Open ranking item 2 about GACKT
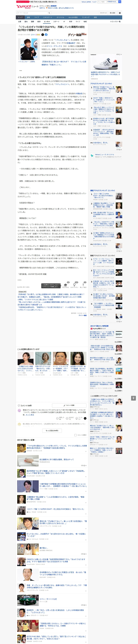138x644 pixels. pyautogui.click(x=104, y=100)
